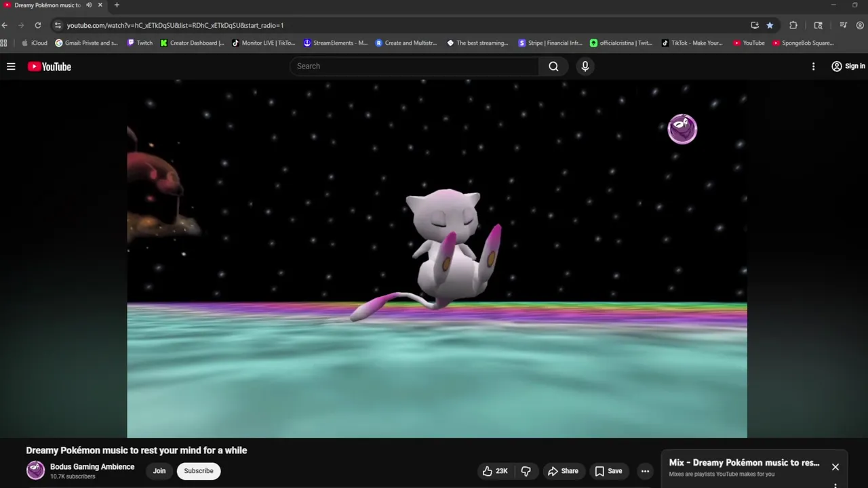The height and width of the screenshot is (488, 868).
Task: Open the apps grid in bookmarks bar
Action: click(x=4, y=43)
